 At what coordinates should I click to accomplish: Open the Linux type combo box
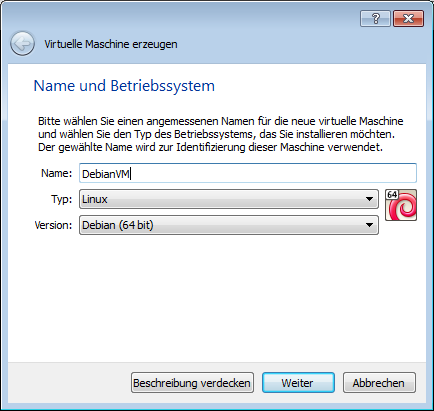pos(229,199)
